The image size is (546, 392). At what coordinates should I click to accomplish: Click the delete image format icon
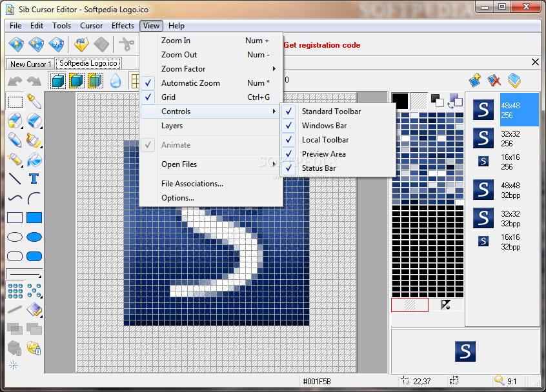494,81
